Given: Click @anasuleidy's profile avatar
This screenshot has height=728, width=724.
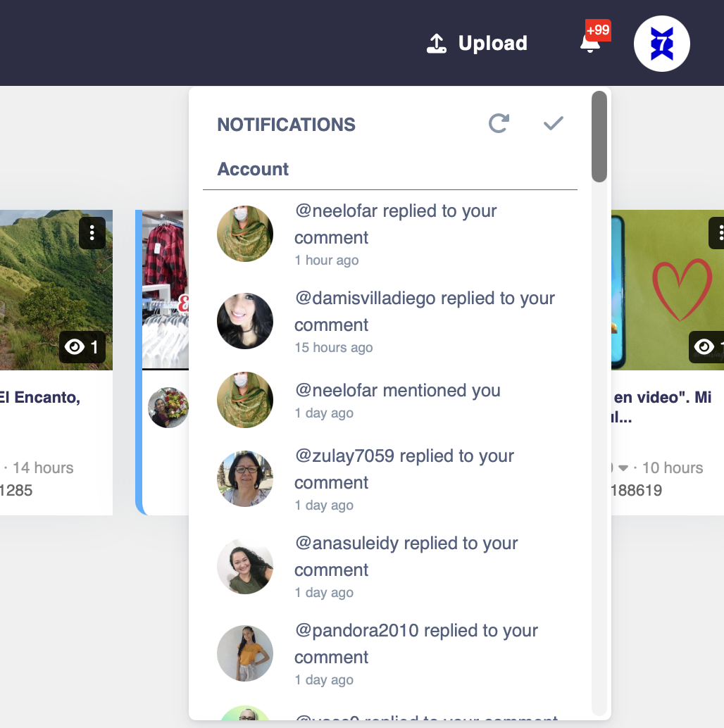Looking at the screenshot, I should 245,566.
